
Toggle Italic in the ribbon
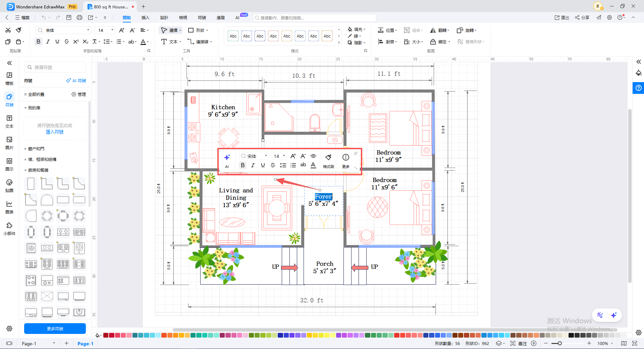(48, 42)
